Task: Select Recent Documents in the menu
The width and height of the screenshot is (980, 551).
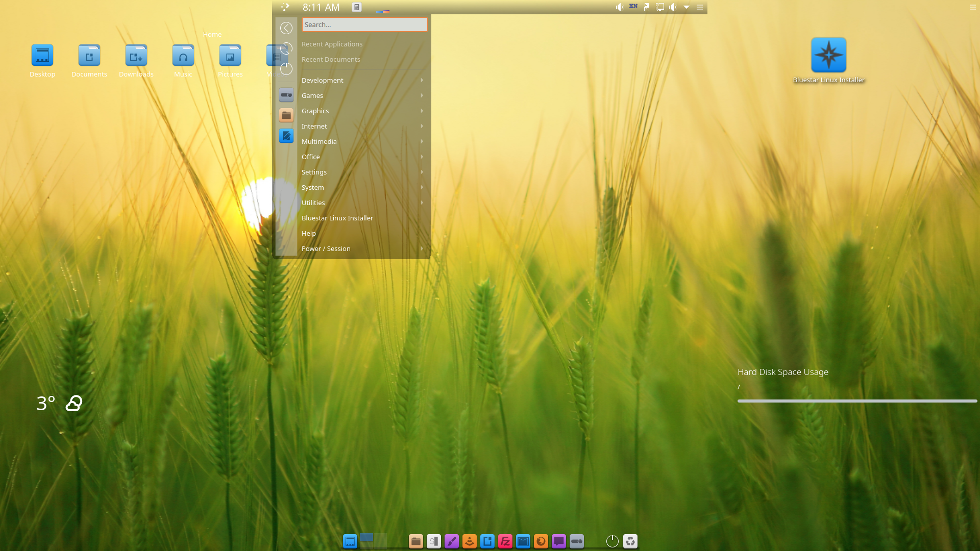Action: 363,59
